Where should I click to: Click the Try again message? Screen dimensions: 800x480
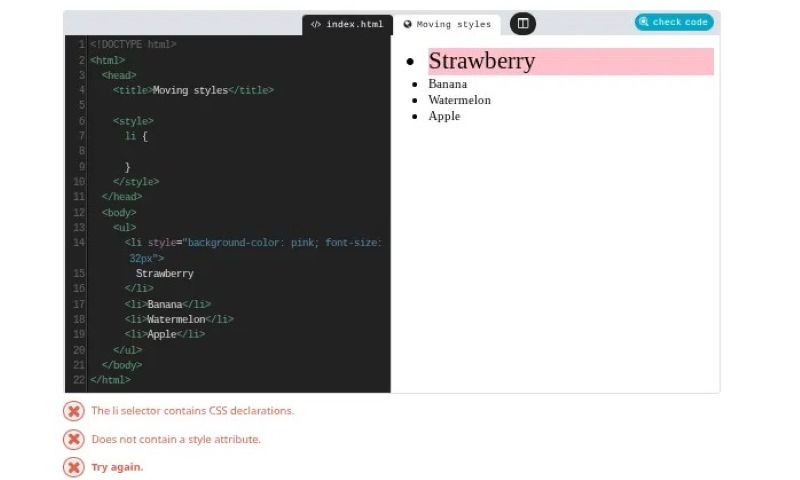tap(117, 467)
